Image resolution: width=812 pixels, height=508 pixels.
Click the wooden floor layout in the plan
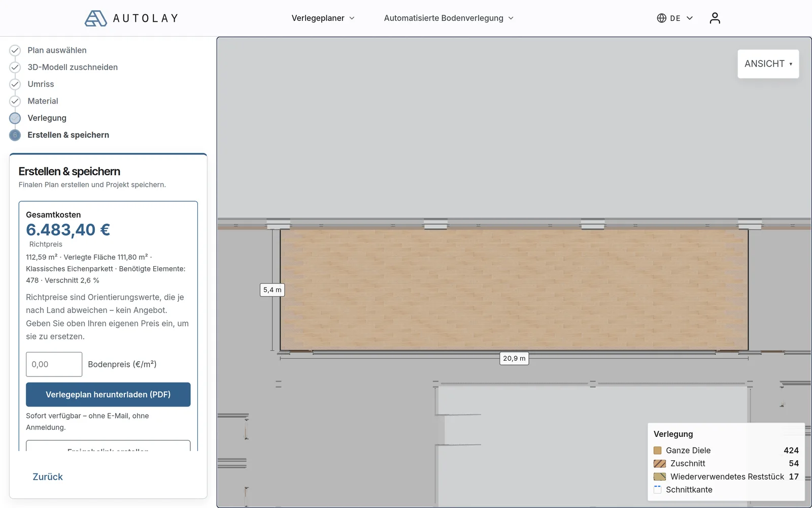(x=514, y=290)
